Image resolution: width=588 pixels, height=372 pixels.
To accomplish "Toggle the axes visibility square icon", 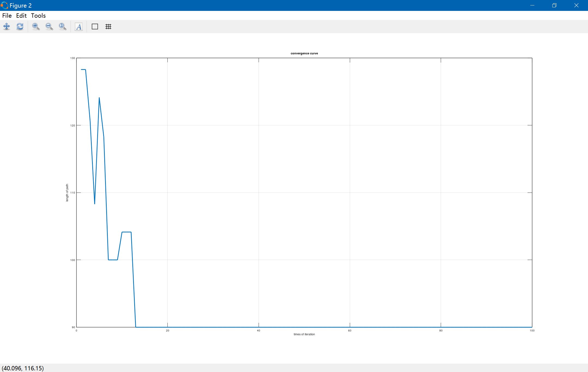I will click(95, 27).
